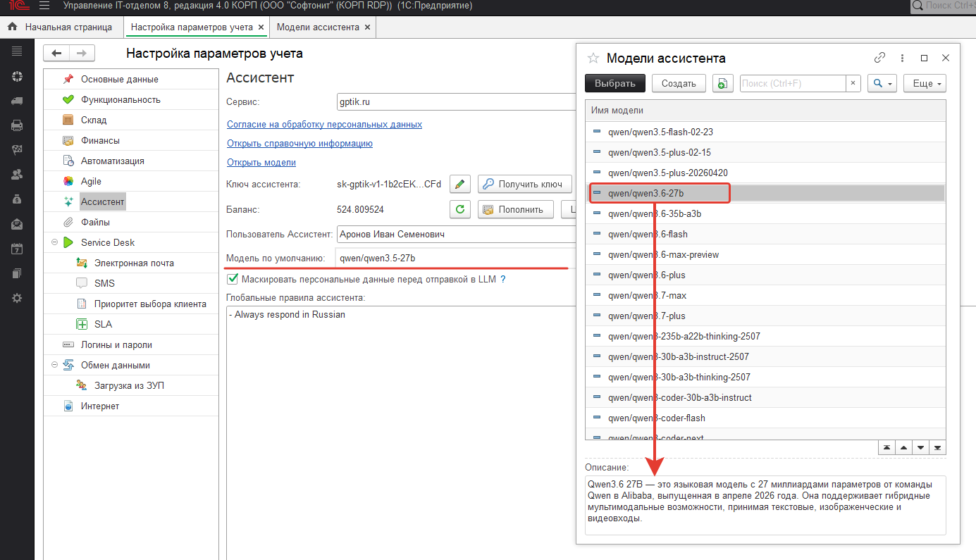Close the Настройка параметров учета tab
This screenshot has width=976, height=560.
click(x=261, y=27)
